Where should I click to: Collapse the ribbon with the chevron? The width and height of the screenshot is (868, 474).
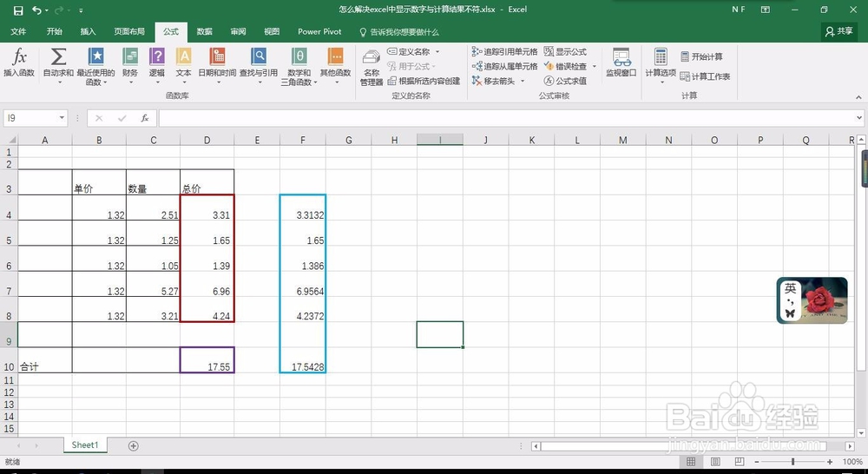[x=858, y=97]
